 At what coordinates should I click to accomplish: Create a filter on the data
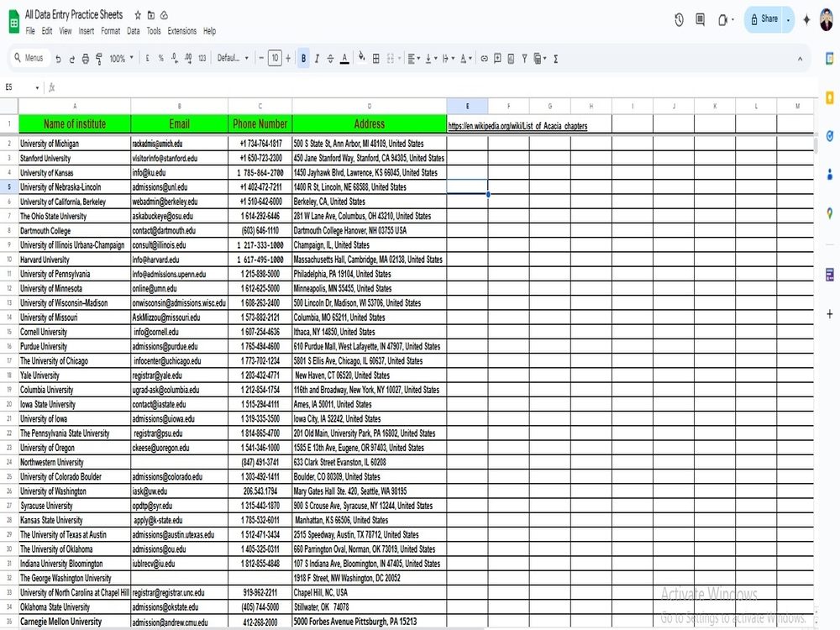point(524,59)
